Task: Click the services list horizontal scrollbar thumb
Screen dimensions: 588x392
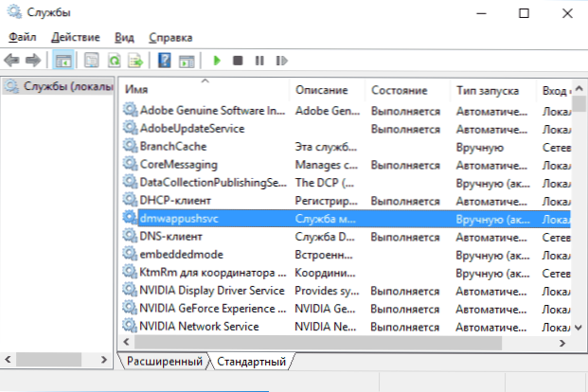Action: click(318, 343)
